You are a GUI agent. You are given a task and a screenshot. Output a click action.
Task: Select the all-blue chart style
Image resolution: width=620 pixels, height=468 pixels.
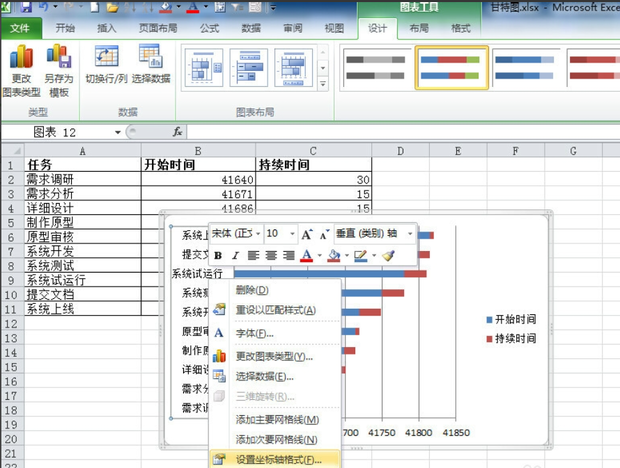524,68
